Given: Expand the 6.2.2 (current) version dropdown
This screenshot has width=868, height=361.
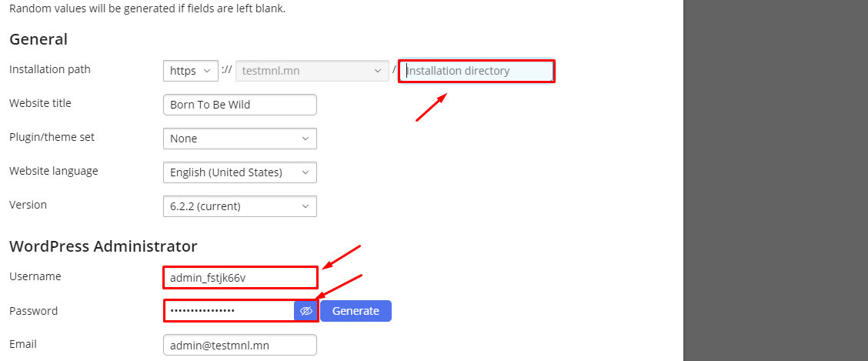Looking at the screenshot, I should [x=239, y=206].
